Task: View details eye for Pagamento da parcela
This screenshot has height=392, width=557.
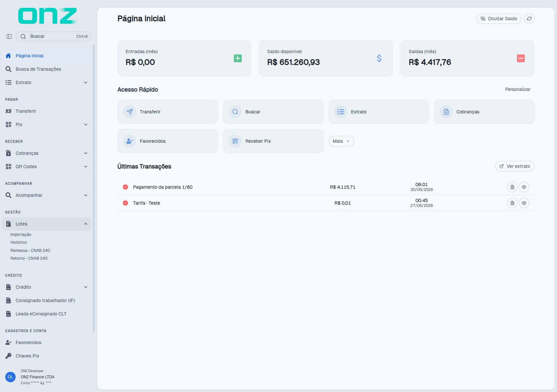Action: (x=524, y=187)
